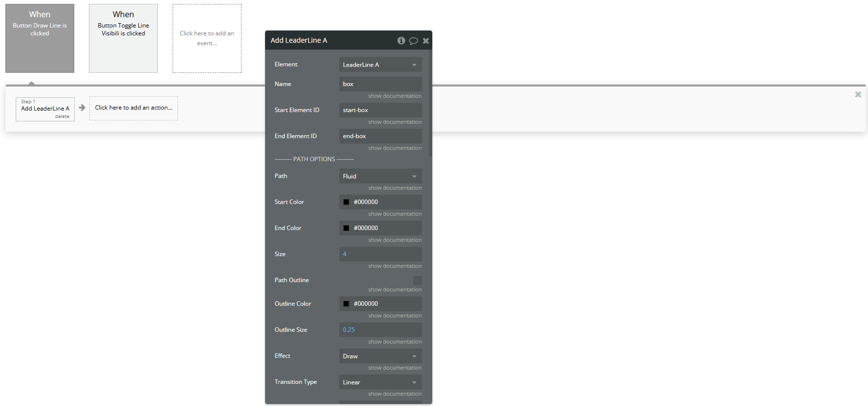Show documentation under Transition Type

pyautogui.click(x=395, y=394)
